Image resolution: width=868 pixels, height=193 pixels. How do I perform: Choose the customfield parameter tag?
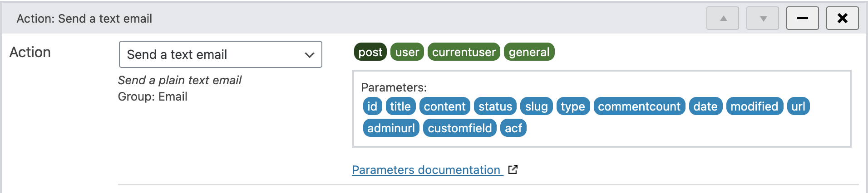459,128
